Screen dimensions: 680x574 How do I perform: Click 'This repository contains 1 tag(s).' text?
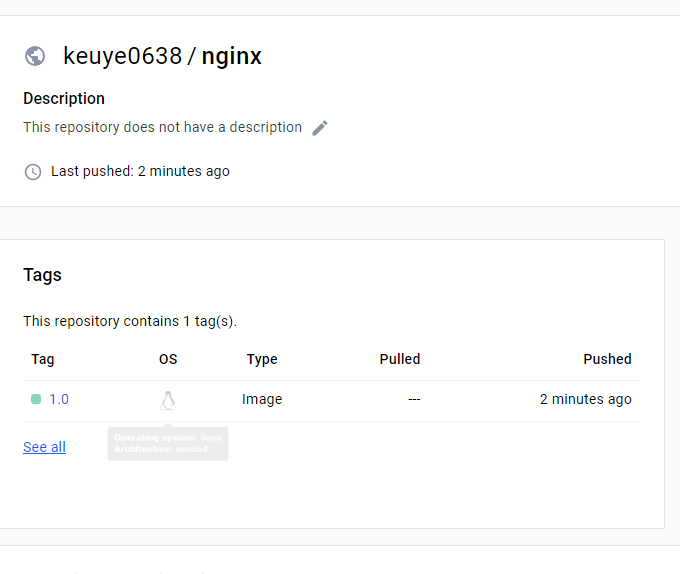pos(130,321)
